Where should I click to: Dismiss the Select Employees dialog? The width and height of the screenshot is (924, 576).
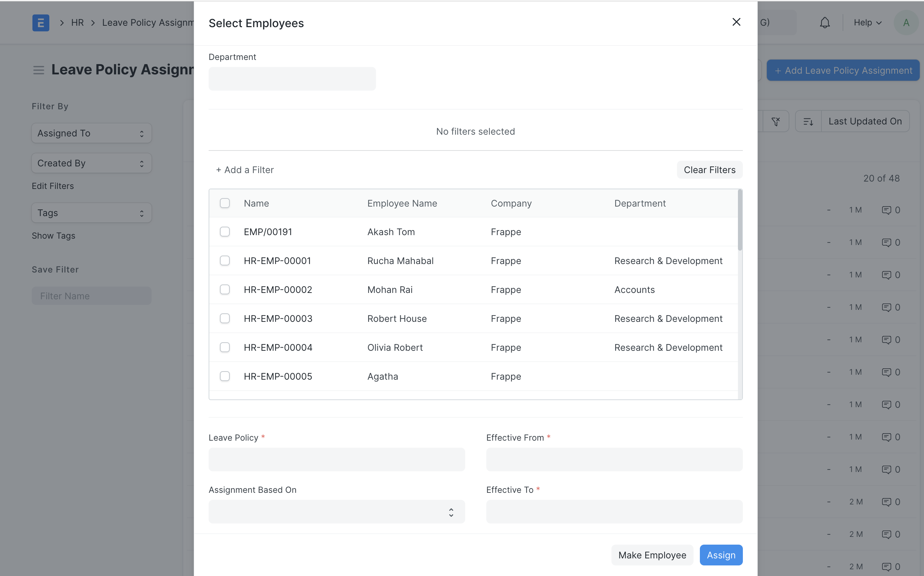[x=736, y=22]
